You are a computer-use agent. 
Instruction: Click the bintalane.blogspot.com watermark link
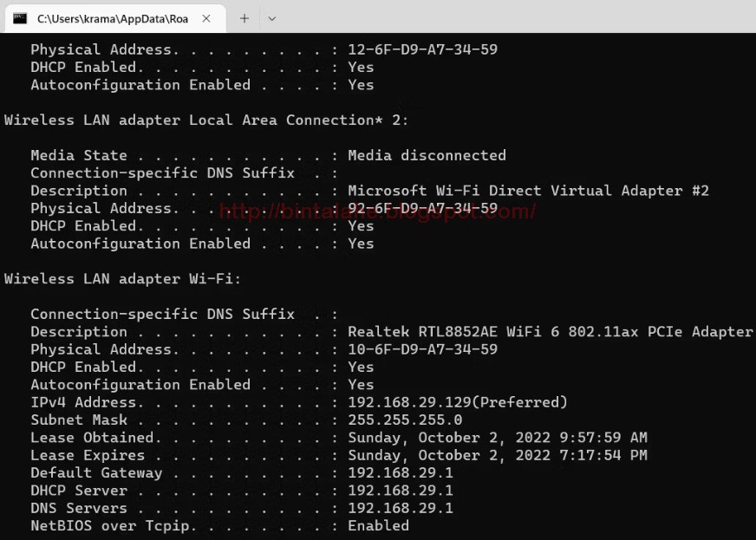(377, 211)
